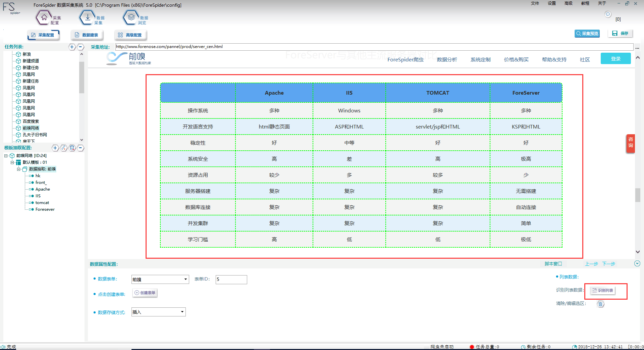Collapse the 默认模板 : 01 tree node
Screen dimensions: 644x350
point(12,162)
